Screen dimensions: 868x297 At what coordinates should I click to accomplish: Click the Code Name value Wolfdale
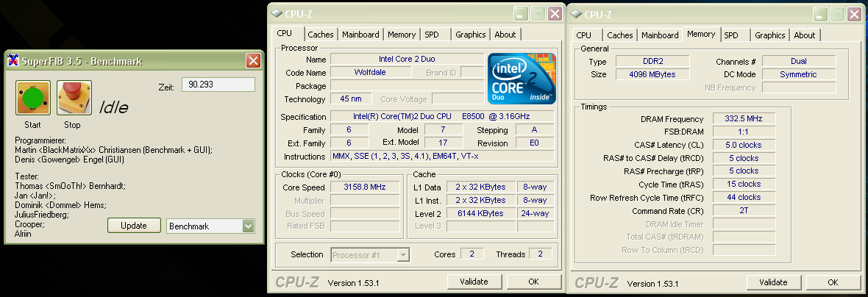(371, 72)
